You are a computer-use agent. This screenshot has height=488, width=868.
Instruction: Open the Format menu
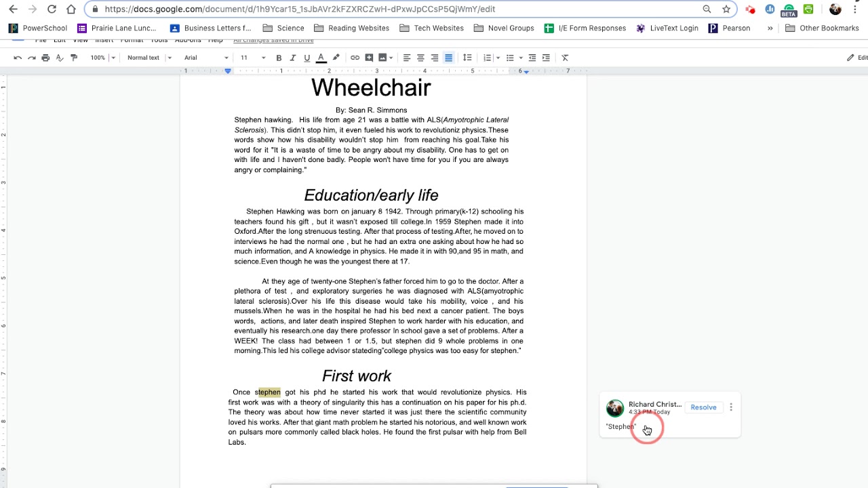(132, 41)
